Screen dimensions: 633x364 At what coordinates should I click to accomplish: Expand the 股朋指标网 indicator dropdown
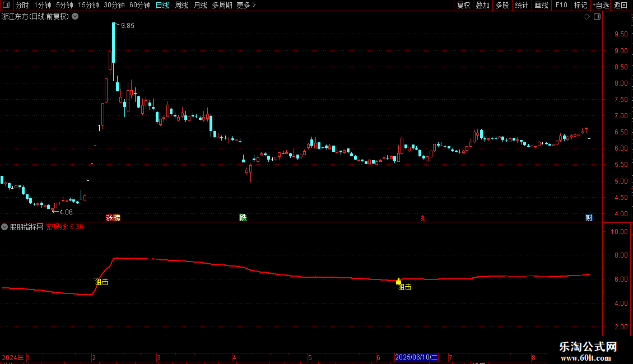4,227
